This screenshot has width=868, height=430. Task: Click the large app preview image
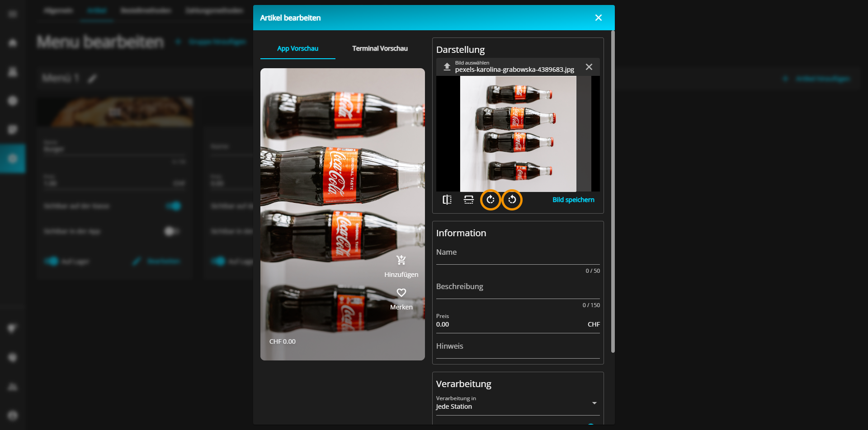(343, 214)
